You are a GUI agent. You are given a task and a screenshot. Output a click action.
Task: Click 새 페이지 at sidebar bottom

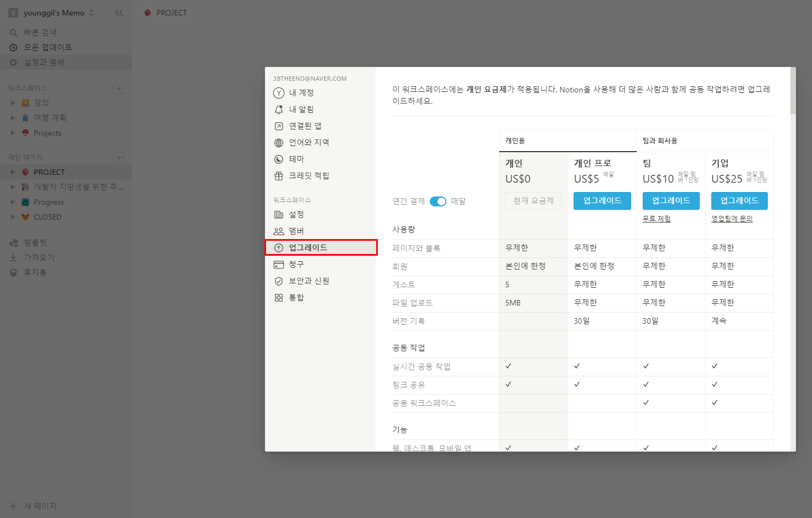coord(66,506)
